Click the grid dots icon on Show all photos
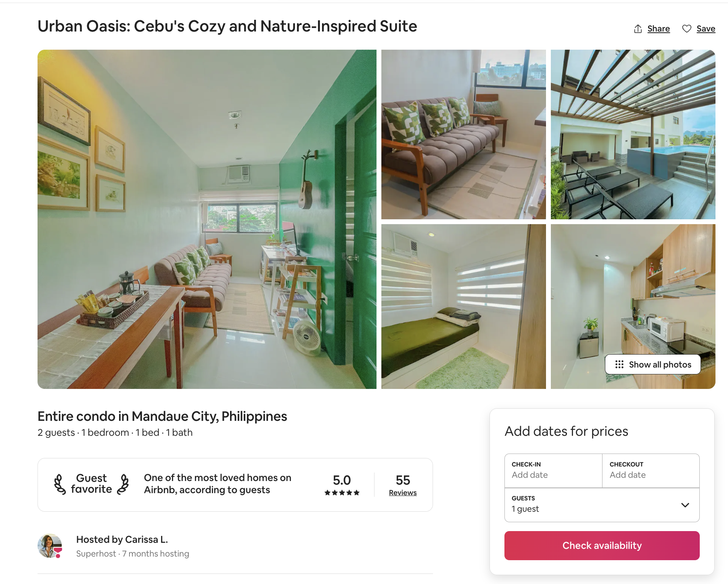 tap(619, 365)
